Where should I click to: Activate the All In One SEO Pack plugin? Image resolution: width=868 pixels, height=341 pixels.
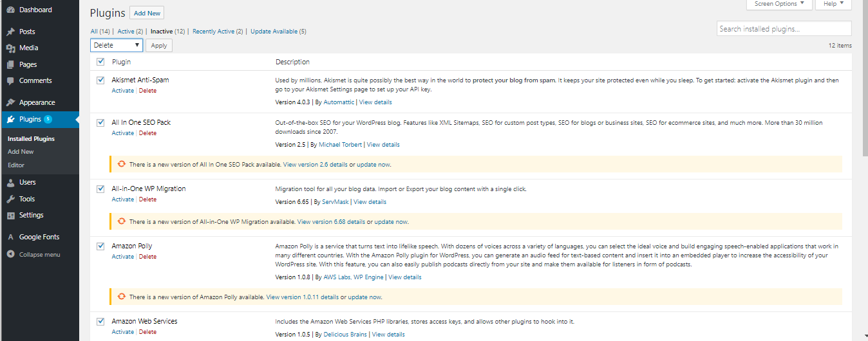[x=123, y=133]
